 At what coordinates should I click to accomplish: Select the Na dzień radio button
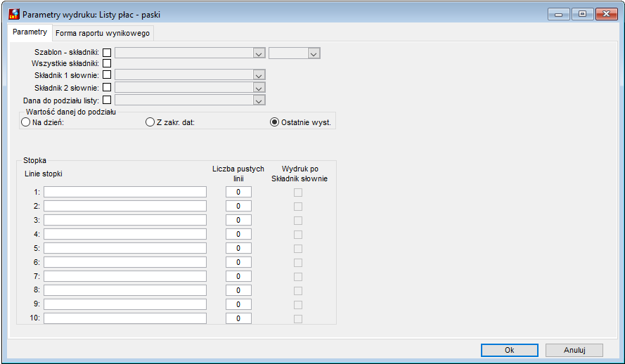[x=26, y=122]
